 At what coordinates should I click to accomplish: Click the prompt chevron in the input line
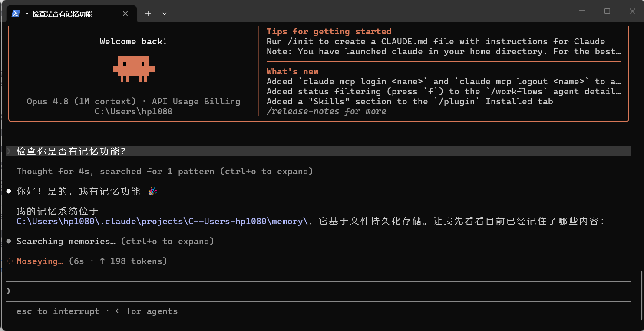[9, 291]
